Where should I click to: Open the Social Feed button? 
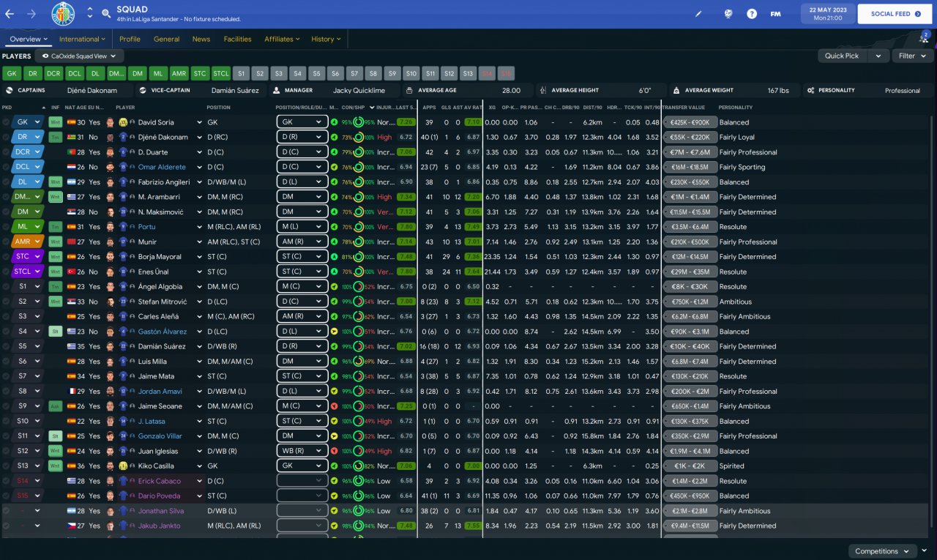point(895,14)
